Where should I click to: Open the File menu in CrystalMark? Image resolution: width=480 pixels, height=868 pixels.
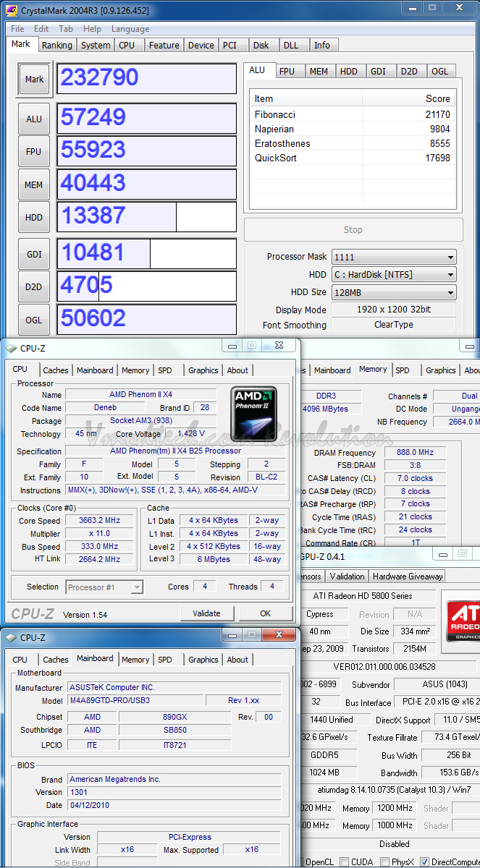tap(17, 29)
